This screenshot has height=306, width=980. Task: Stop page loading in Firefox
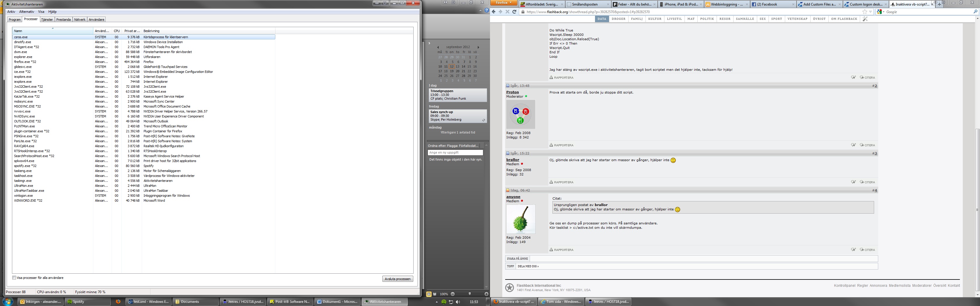507,12
